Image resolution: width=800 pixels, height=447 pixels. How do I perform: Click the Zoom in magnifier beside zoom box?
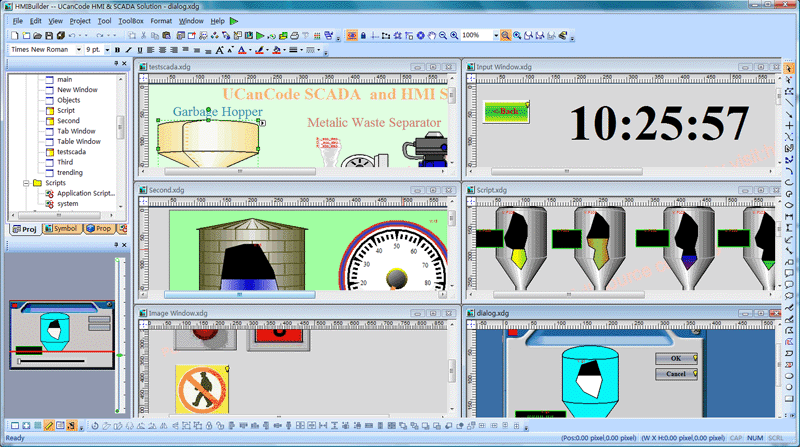(x=454, y=35)
